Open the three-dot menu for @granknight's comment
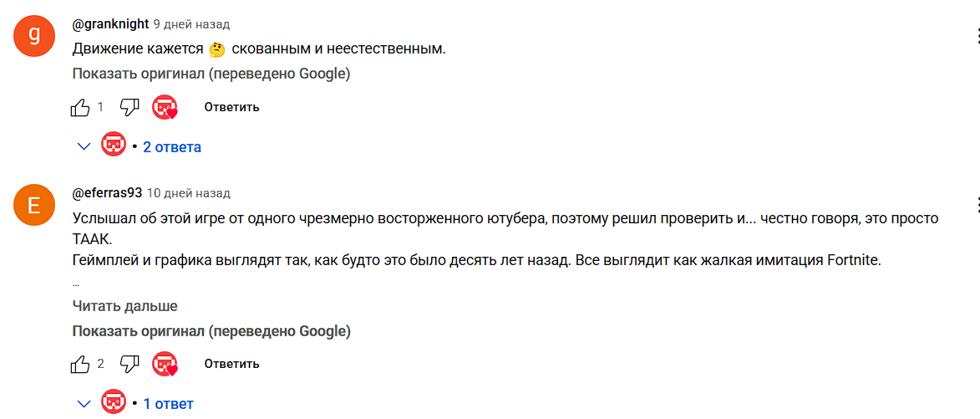The image size is (980, 419). (977, 36)
